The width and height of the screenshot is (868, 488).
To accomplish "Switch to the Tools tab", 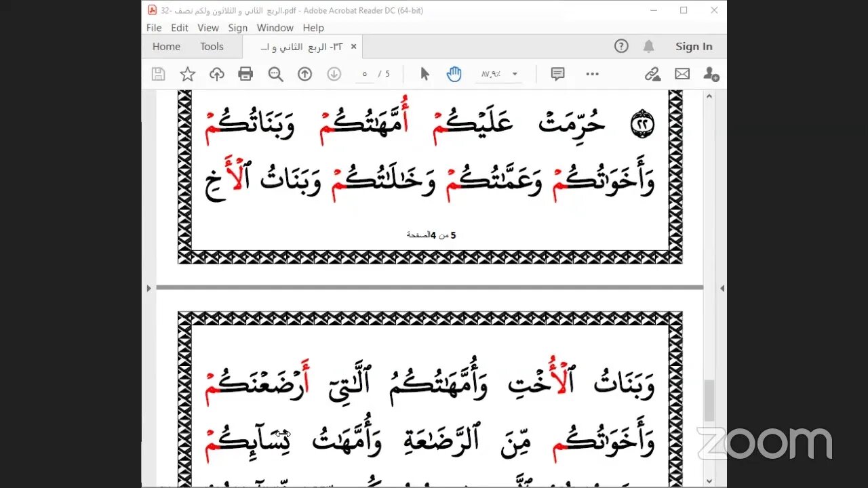I will [x=212, y=47].
